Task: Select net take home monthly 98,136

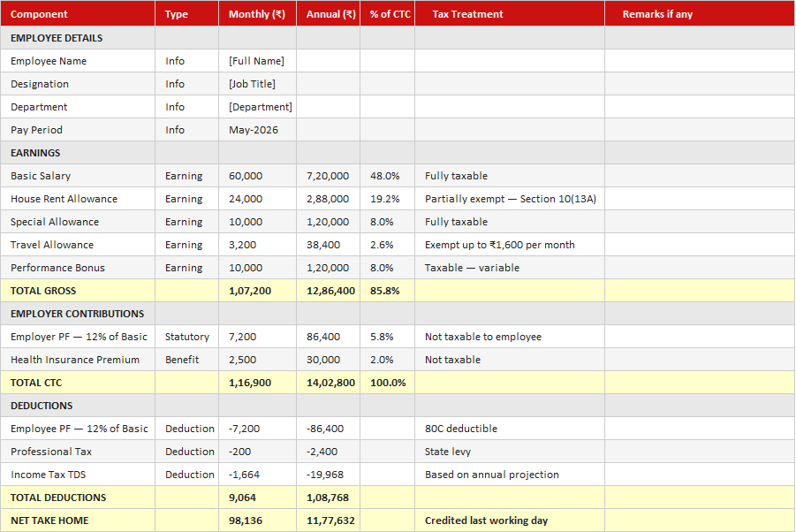Action: click(x=257, y=521)
